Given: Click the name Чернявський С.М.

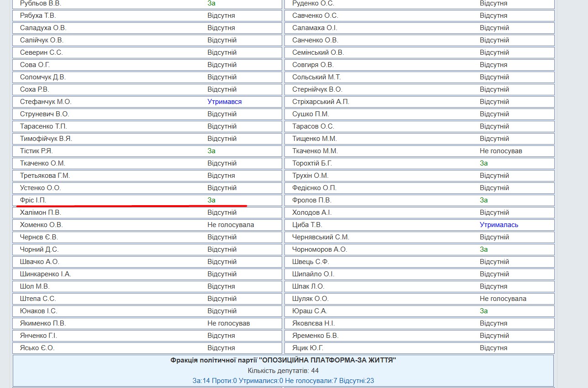Looking at the screenshot, I should (320, 237).
